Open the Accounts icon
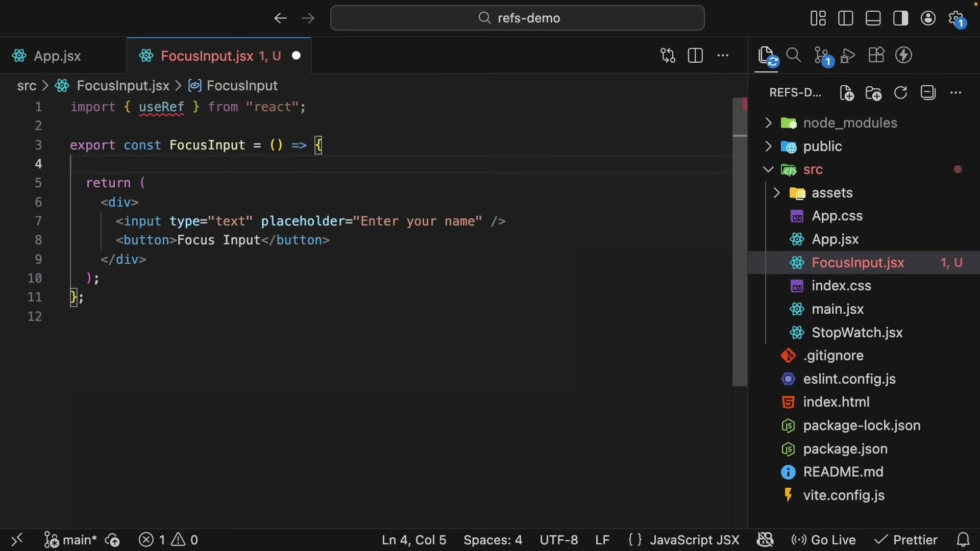 pyautogui.click(x=928, y=18)
